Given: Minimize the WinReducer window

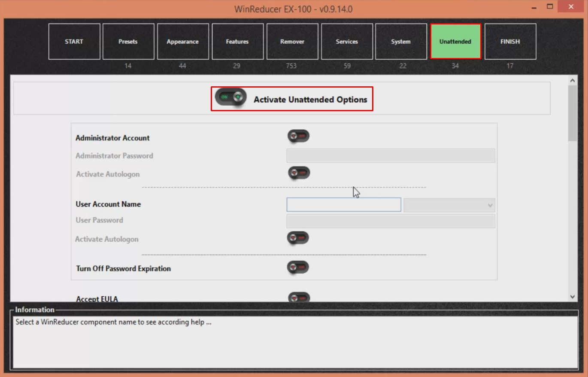Looking at the screenshot, I should click(x=533, y=7).
